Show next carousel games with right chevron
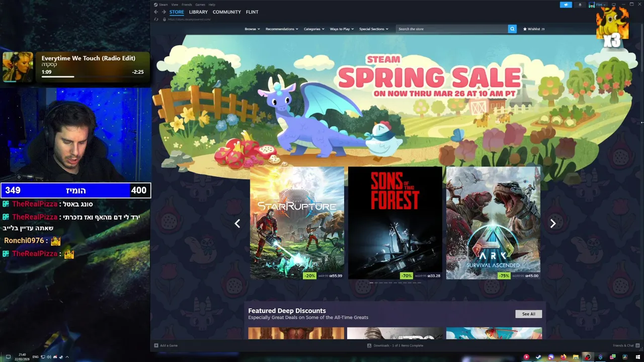This screenshot has width=644, height=362. (552, 223)
